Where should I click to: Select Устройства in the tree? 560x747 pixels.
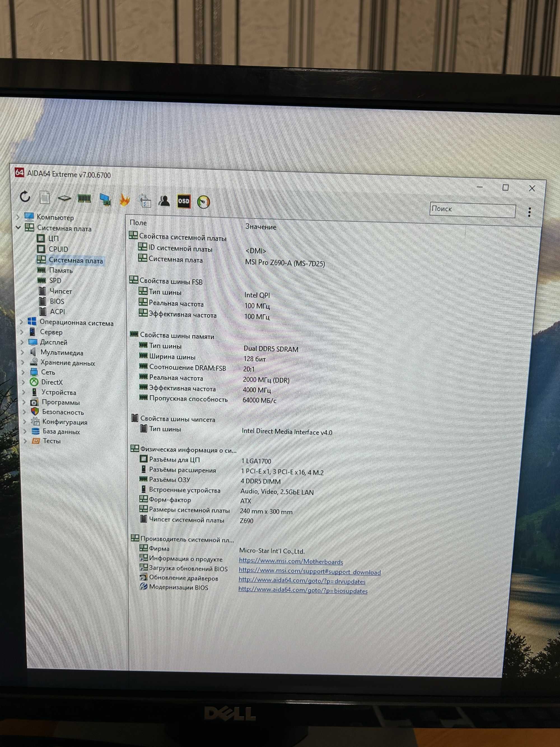click(59, 392)
